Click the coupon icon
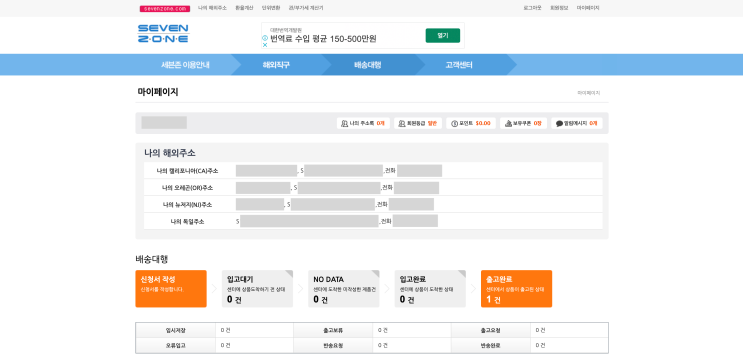The image size is (743, 361). coord(508,123)
